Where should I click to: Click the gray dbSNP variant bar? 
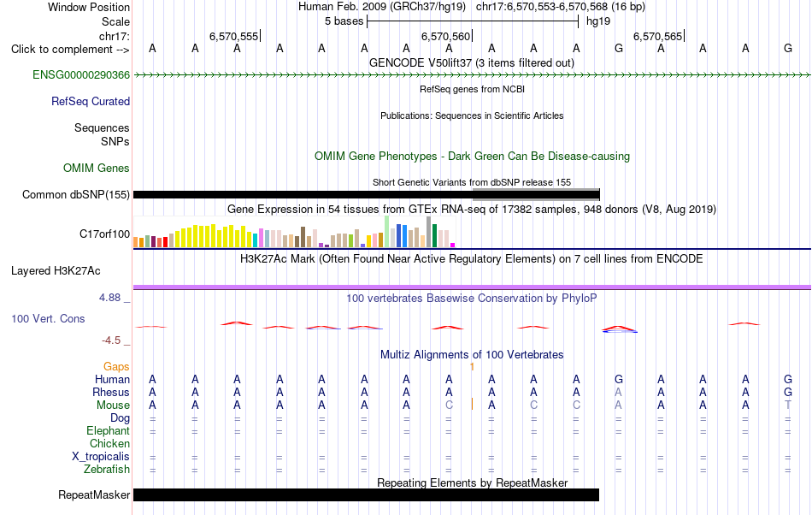[536, 193]
